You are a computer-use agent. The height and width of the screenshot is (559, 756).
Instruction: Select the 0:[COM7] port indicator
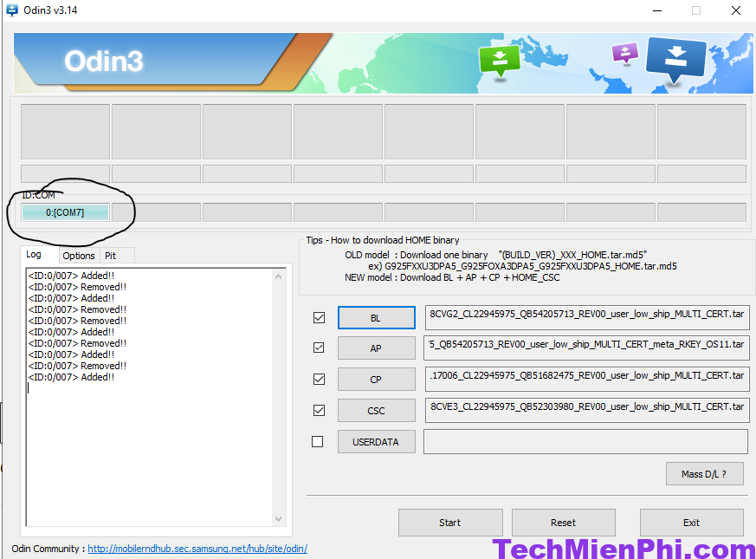65,212
